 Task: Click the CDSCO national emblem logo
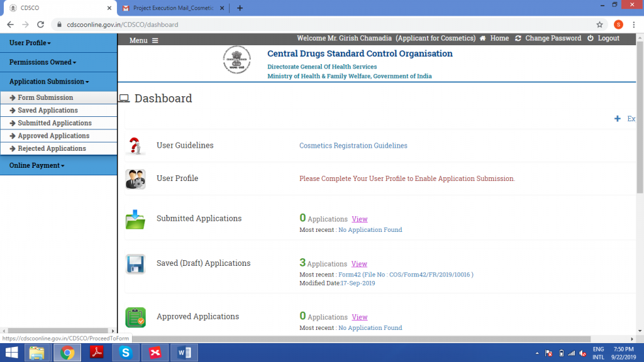237,60
